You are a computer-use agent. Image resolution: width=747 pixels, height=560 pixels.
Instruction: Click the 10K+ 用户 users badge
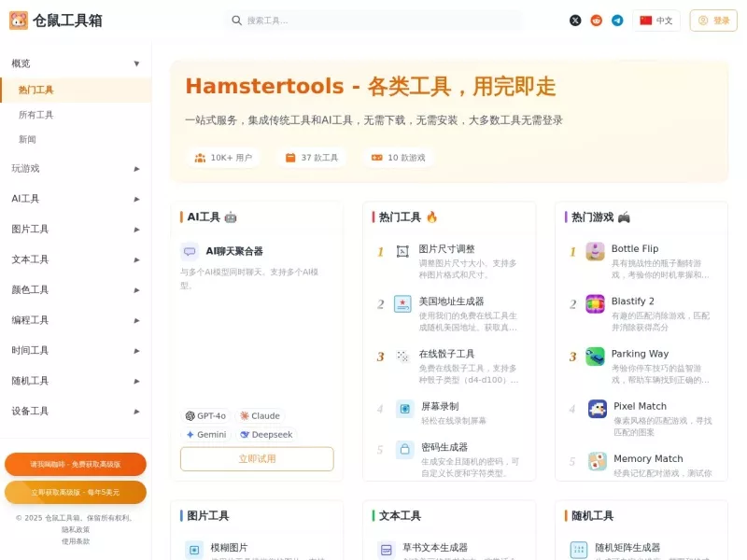point(223,158)
